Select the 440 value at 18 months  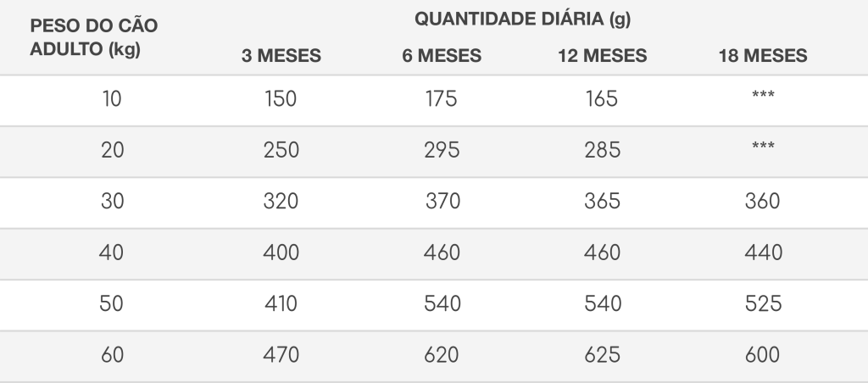764,253
